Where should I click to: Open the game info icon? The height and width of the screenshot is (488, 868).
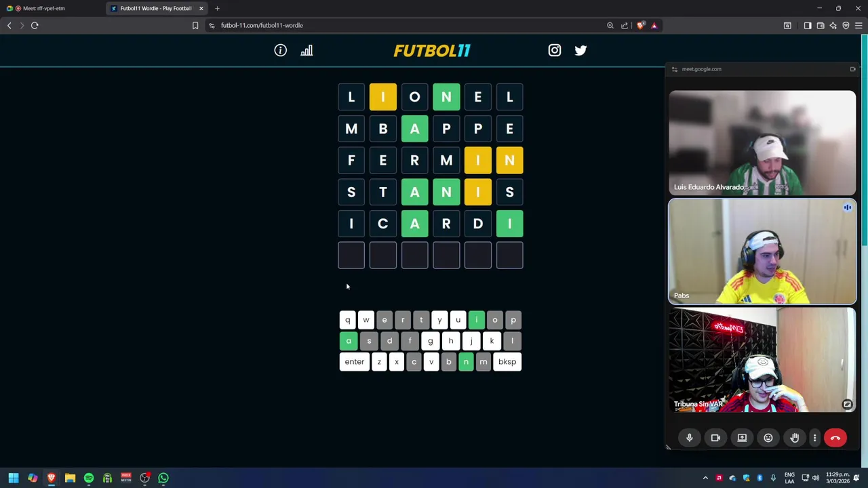280,50
